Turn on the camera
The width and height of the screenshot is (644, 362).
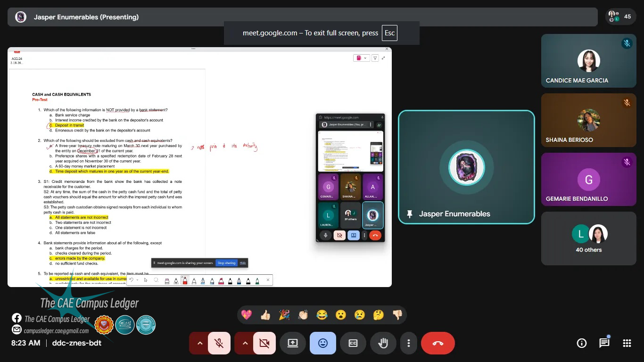(264, 343)
